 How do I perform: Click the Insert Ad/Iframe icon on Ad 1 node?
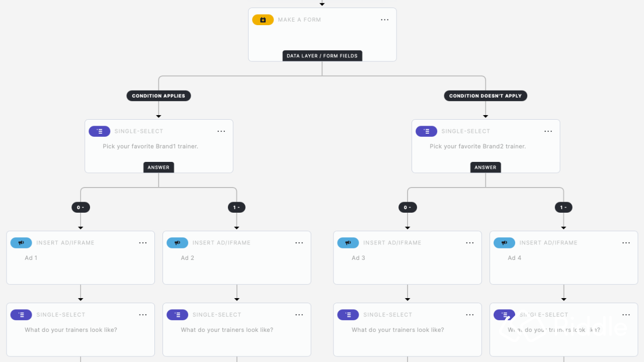21,242
